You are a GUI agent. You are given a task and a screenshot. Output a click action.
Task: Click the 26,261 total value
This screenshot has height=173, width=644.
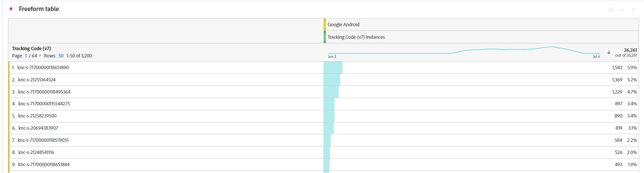click(630, 50)
